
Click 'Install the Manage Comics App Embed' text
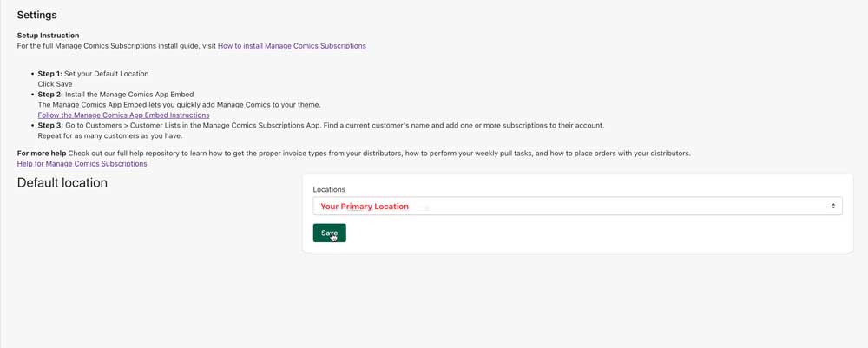click(x=128, y=95)
